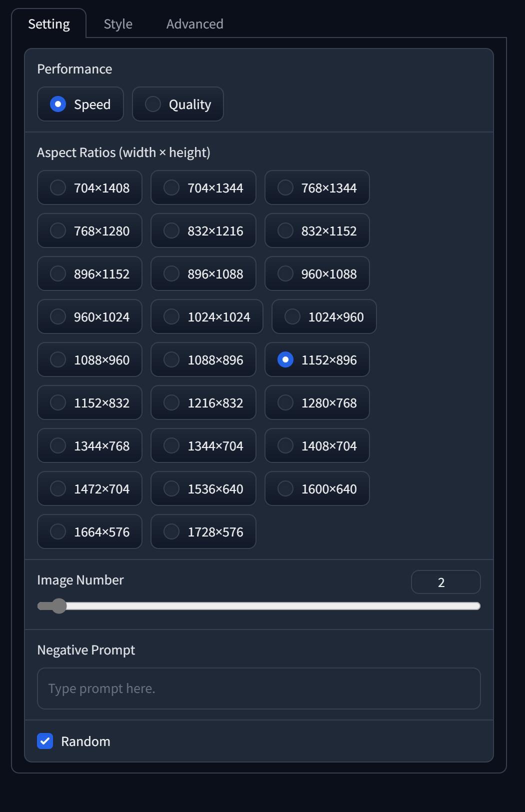The image size is (525, 812).
Task: Open the Advanced tab
Action: click(x=194, y=23)
